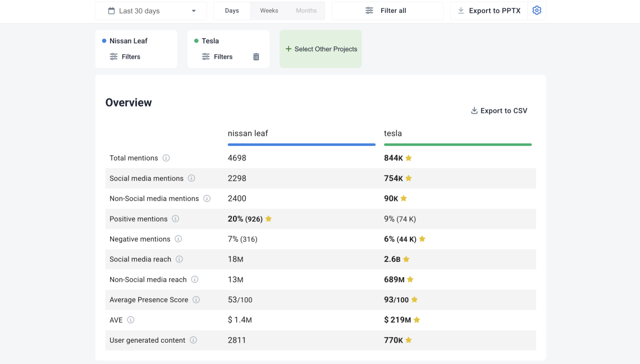Click the star next to $ 219M
640x364 pixels.
point(417,320)
